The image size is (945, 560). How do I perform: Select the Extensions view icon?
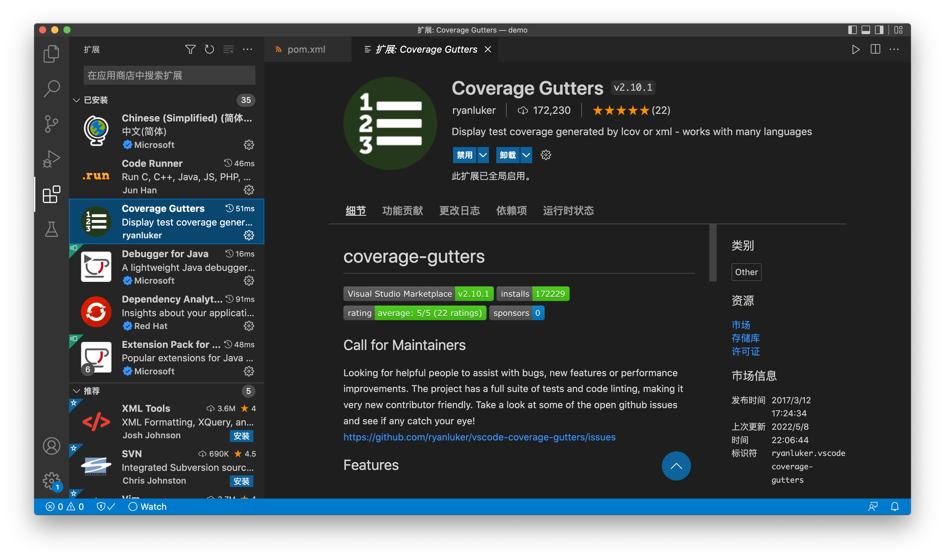51,194
